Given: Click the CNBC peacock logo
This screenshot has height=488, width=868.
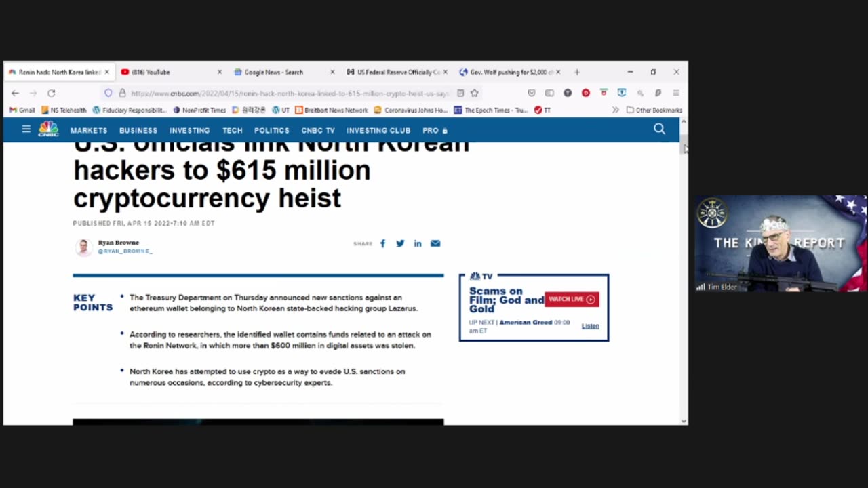Looking at the screenshot, I should pyautogui.click(x=48, y=129).
